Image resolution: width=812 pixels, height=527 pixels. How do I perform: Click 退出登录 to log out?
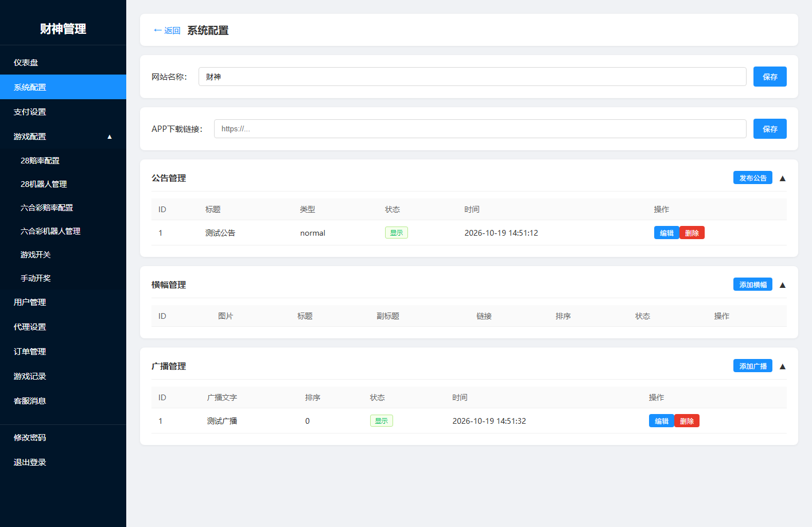(x=63, y=462)
